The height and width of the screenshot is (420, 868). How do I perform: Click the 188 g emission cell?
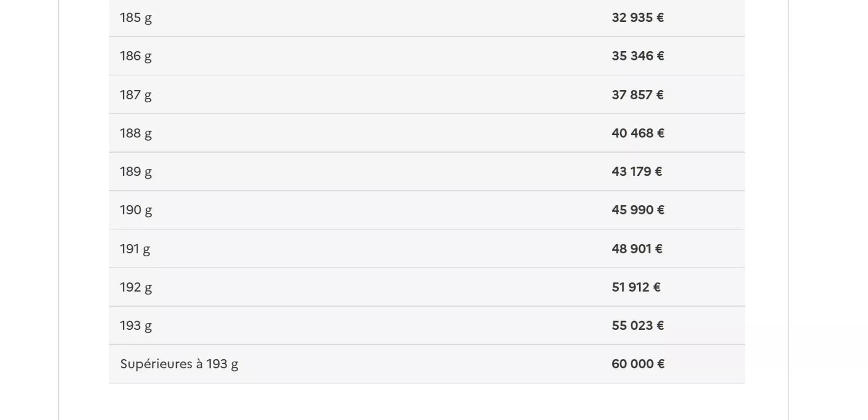point(136,134)
